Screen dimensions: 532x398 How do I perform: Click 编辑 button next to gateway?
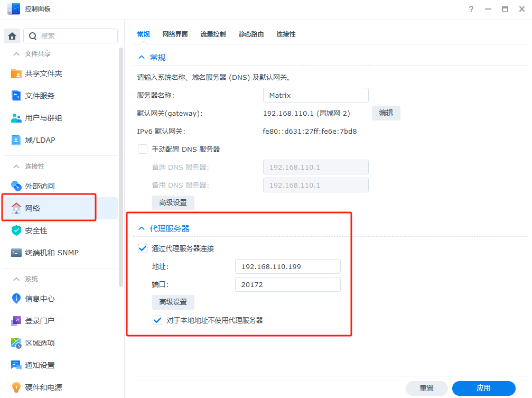pyautogui.click(x=386, y=113)
